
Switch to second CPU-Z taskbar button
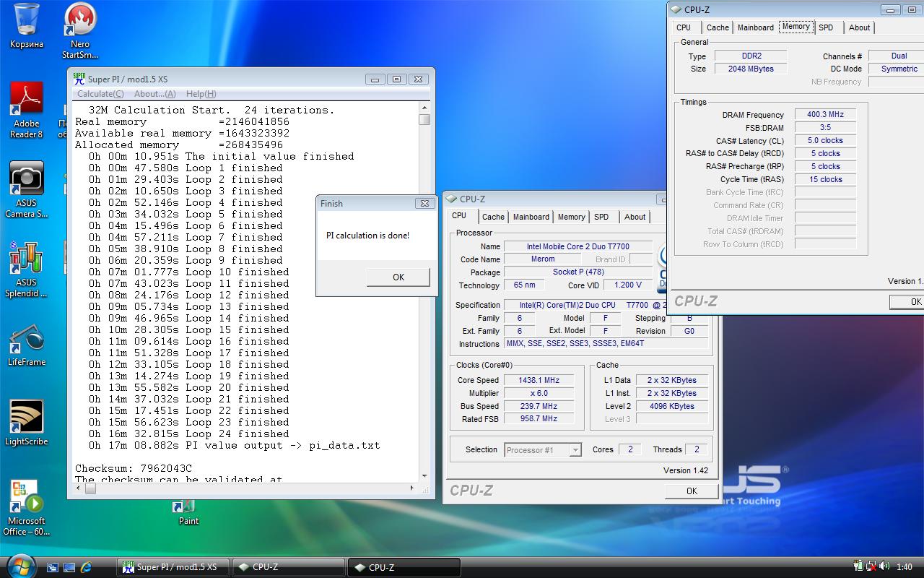pos(404,567)
